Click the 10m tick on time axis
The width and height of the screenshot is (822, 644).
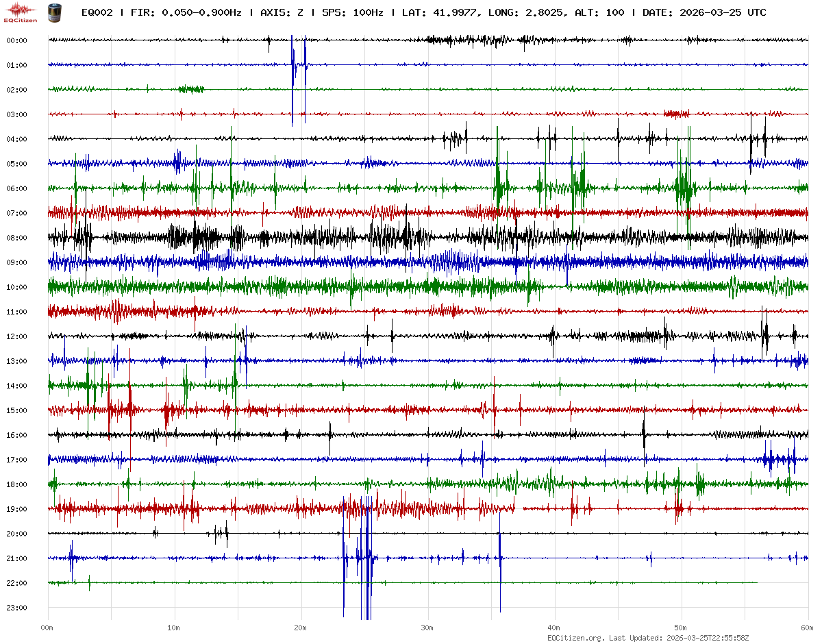174,627
